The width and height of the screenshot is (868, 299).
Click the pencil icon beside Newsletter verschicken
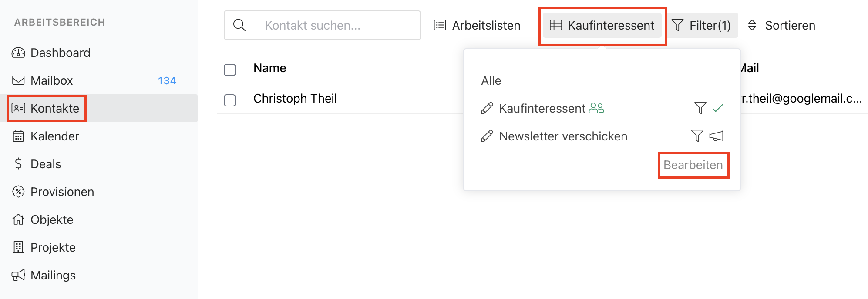click(x=487, y=136)
